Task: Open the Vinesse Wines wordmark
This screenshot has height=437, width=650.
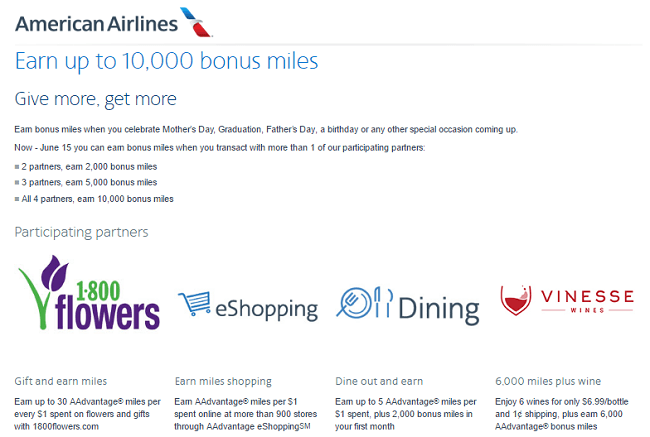Action: (x=587, y=300)
